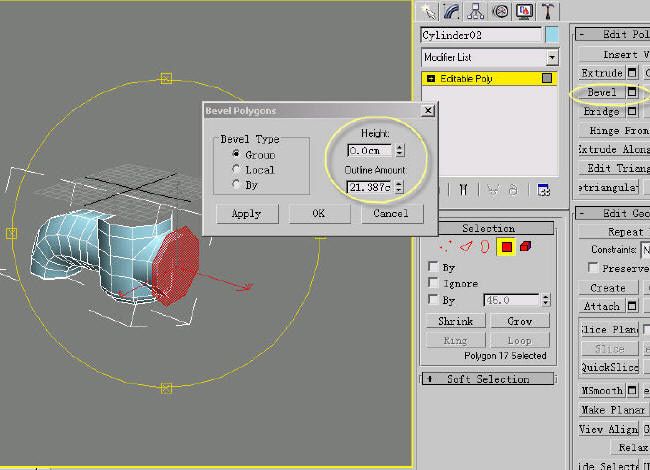650x470 pixels.
Task: Open the Modifier List dropdown
Action: pos(552,58)
